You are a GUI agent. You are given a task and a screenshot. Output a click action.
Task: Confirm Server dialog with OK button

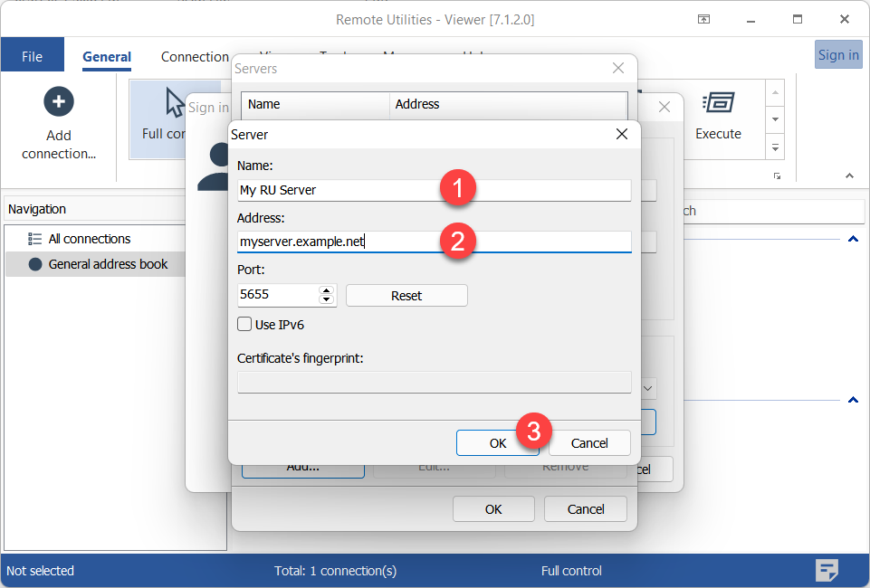(497, 442)
